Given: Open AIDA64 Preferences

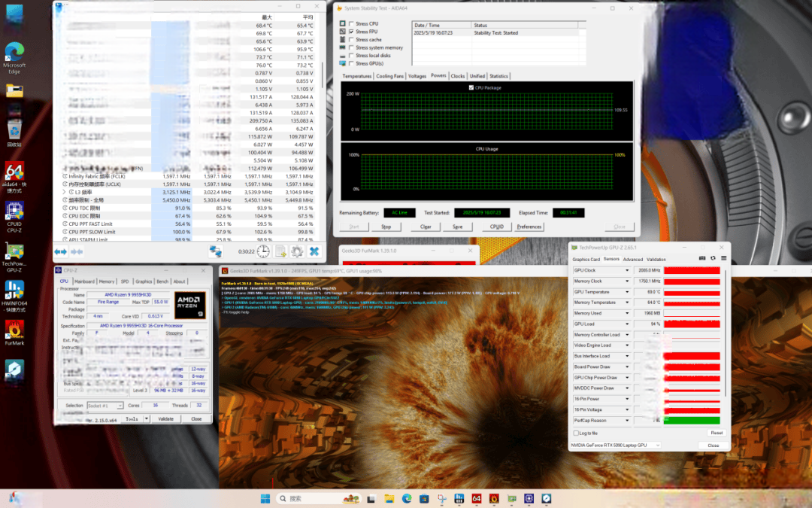Looking at the screenshot, I should (529, 227).
